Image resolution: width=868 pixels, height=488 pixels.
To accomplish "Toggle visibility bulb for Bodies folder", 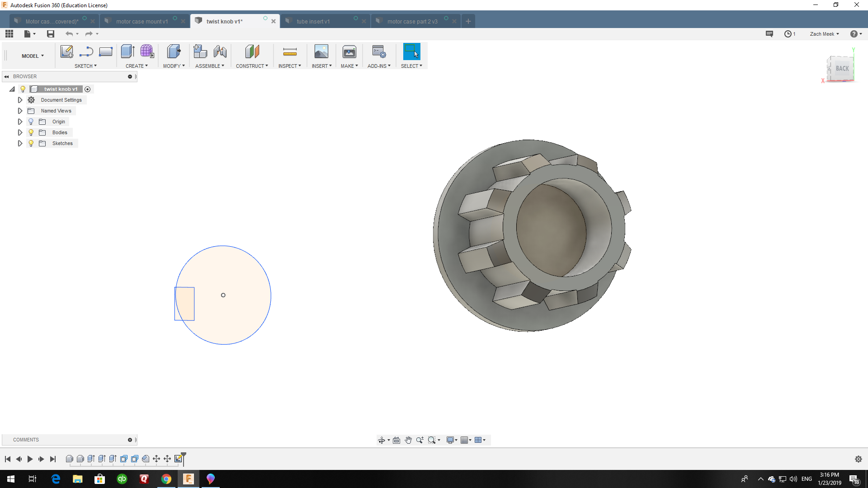I will pos(31,132).
